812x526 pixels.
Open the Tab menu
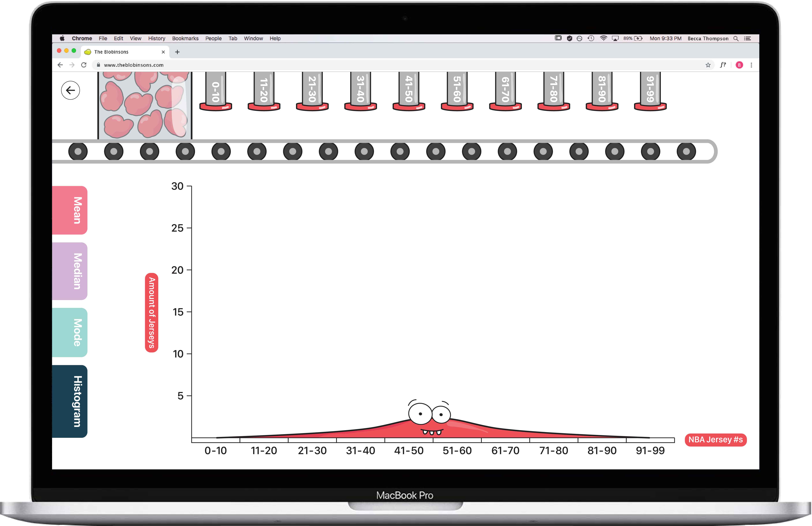pyautogui.click(x=233, y=39)
